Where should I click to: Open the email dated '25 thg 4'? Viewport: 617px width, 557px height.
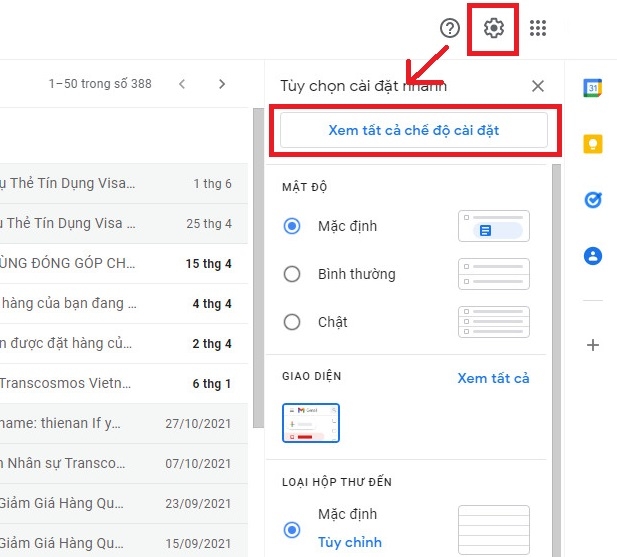[x=124, y=223]
